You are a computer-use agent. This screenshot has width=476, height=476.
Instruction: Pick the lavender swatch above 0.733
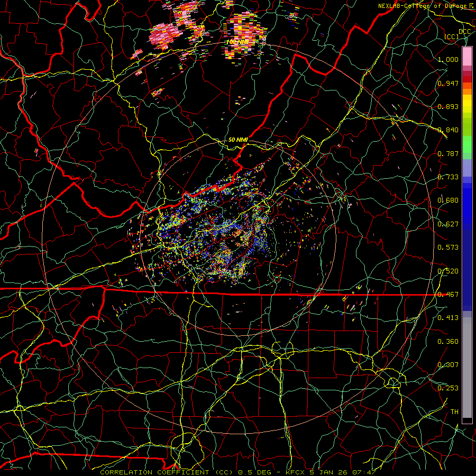tap(467, 168)
